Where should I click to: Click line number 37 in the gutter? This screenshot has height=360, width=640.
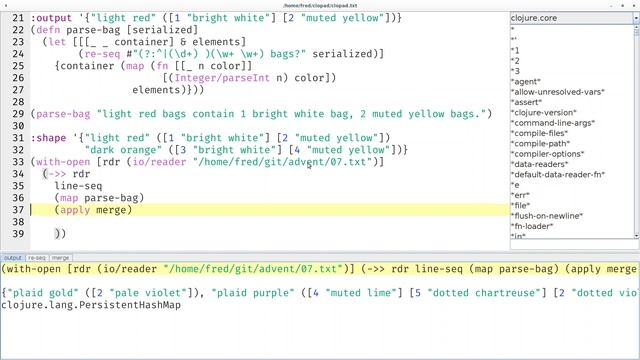tap(18, 210)
